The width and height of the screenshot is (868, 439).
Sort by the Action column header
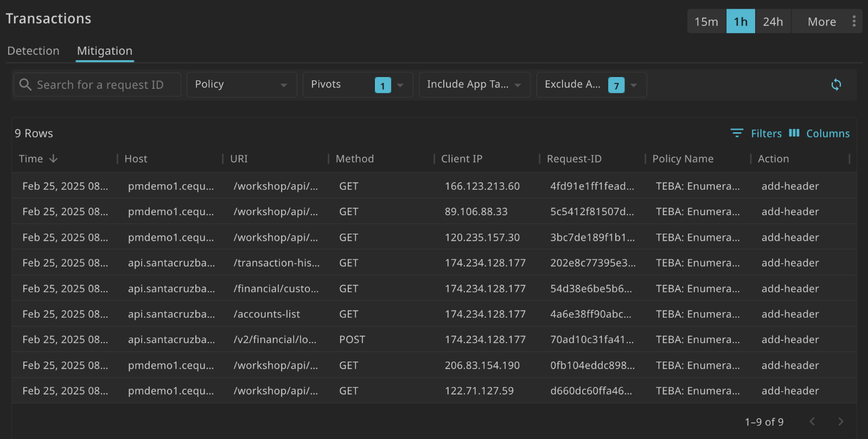[x=774, y=159]
